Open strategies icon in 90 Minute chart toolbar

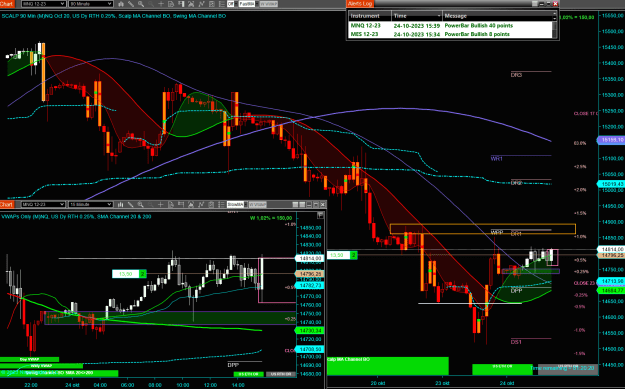tap(202, 4)
